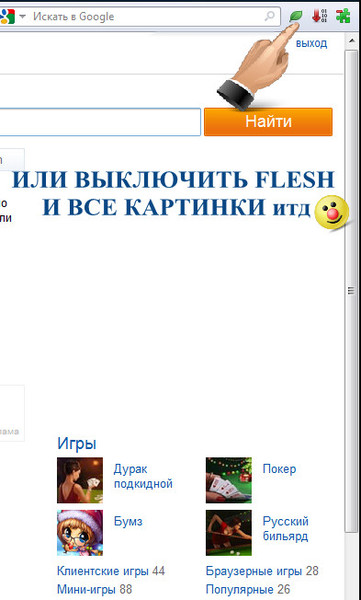Click the green puzzle piece plugin icon

click(343, 16)
